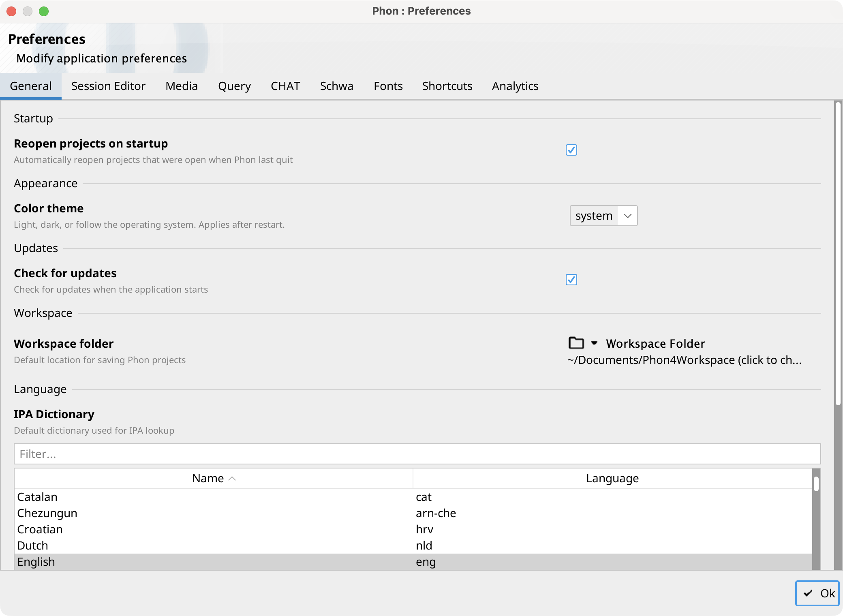
Task: Click the Workspace Folder button label
Action: click(x=655, y=344)
